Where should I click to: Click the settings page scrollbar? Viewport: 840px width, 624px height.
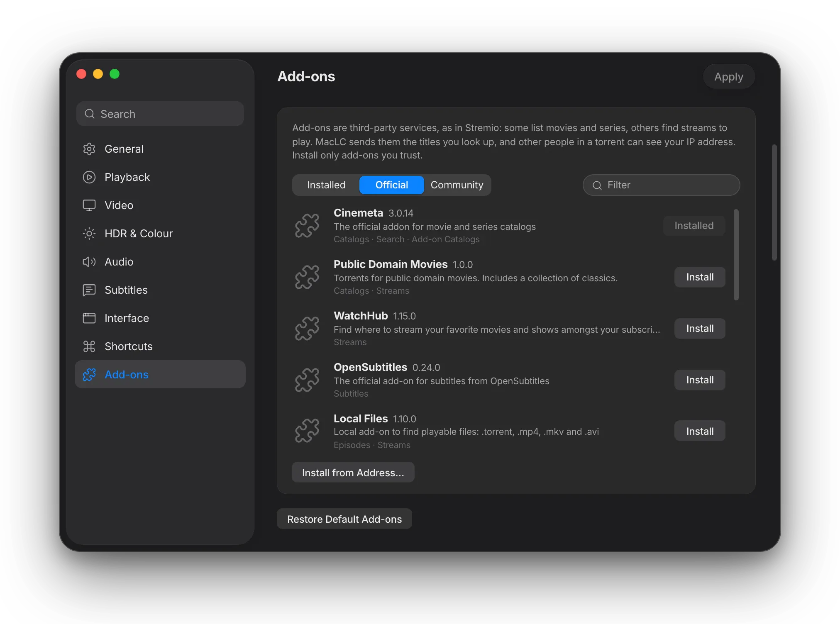[774, 202]
